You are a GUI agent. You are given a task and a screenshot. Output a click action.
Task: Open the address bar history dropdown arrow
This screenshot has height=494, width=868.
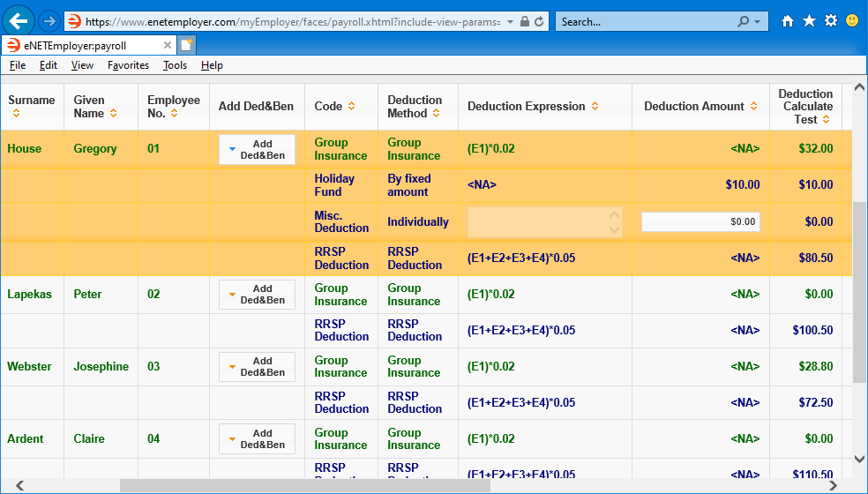tap(510, 22)
